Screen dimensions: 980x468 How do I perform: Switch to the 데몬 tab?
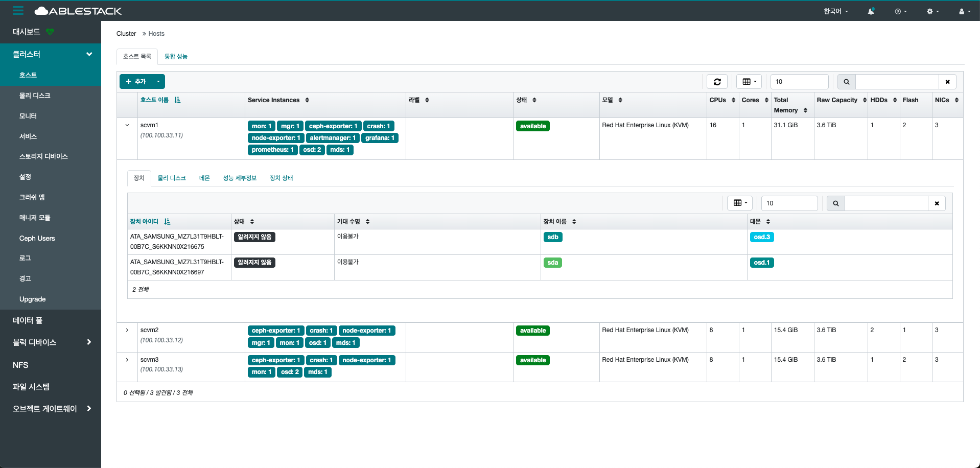(204, 178)
